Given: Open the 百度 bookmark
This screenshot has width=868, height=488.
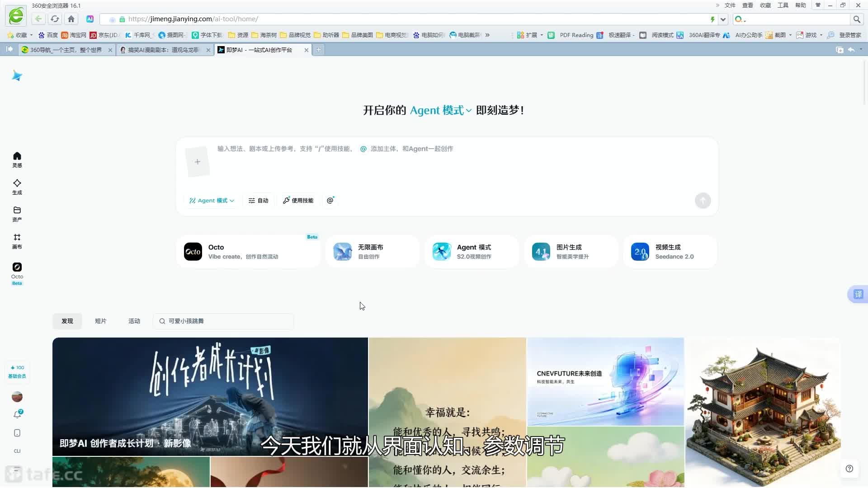Looking at the screenshot, I should click(48, 35).
